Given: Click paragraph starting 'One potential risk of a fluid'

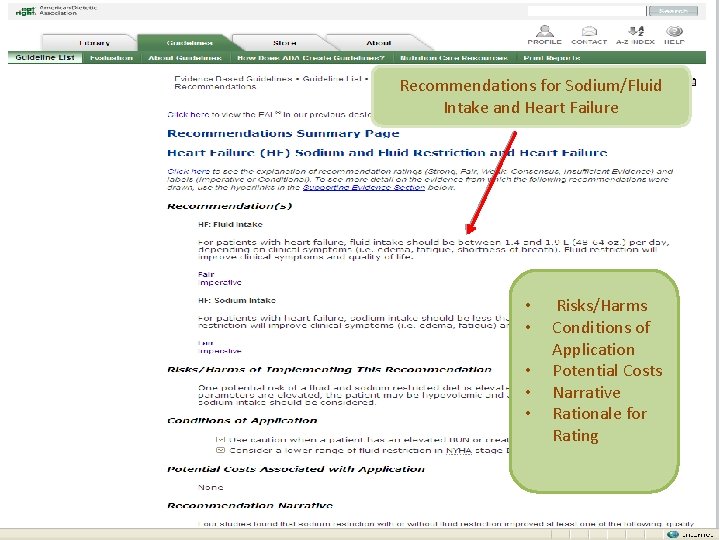Looking at the screenshot, I should [x=354, y=395].
